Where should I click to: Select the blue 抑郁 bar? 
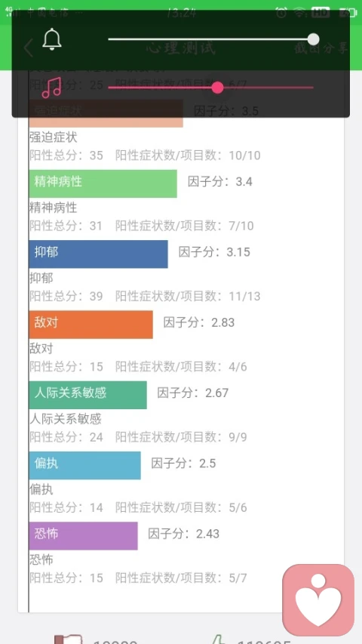(99, 254)
